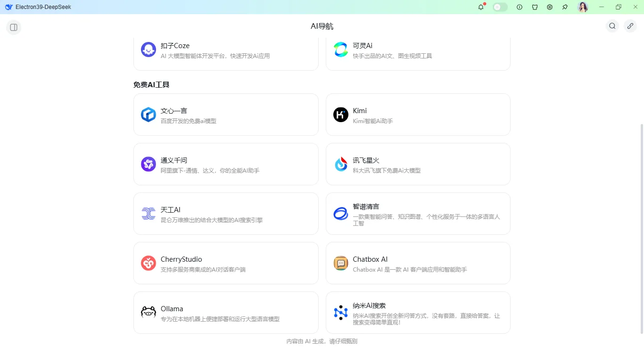Toggle the theme switch in the title bar

(x=500, y=7)
